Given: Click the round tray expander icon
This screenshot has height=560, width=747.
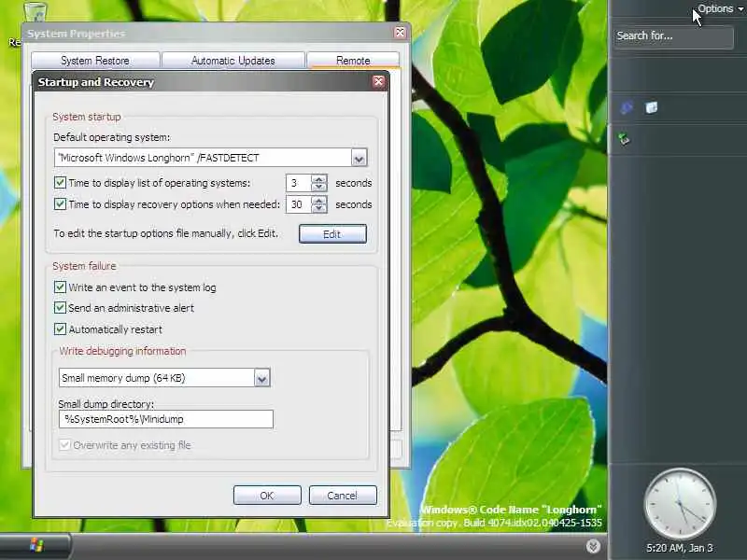Looking at the screenshot, I should click(593, 546).
